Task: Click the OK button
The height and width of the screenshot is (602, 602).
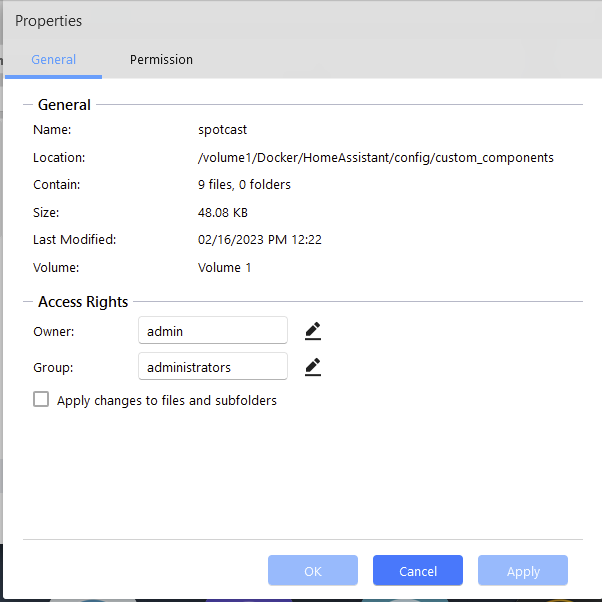Action: click(x=313, y=571)
